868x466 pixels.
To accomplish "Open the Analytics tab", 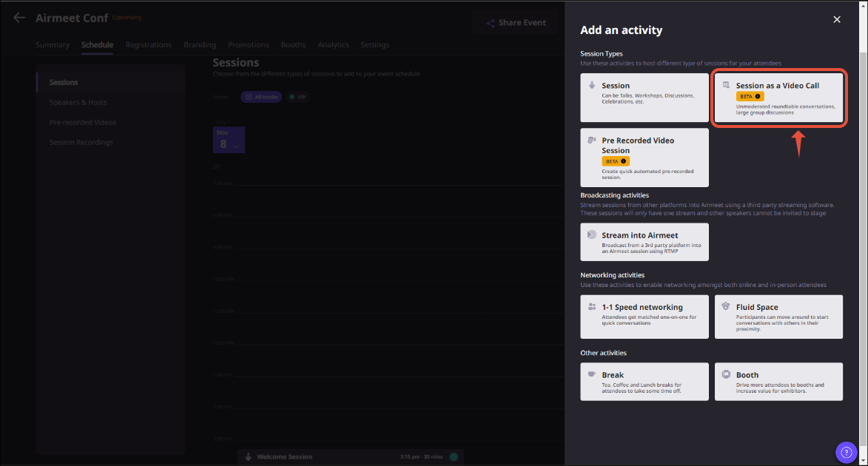I will point(333,45).
